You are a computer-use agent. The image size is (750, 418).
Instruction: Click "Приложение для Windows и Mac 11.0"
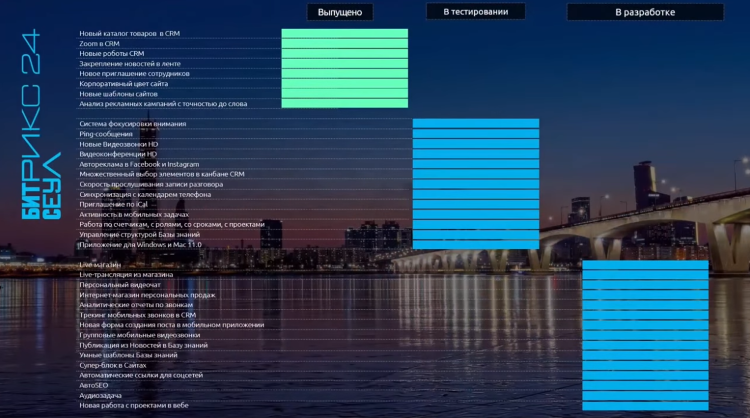tap(141, 244)
